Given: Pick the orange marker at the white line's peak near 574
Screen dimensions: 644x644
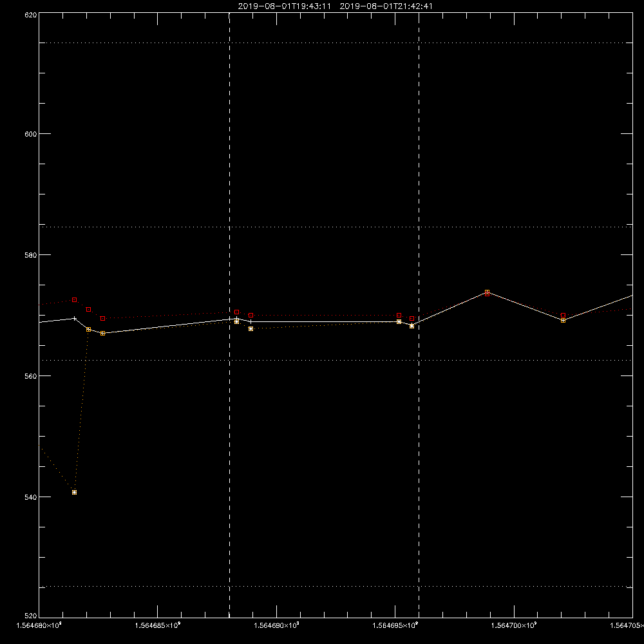Looking at the screenshot, I should (x=487, y=292).
